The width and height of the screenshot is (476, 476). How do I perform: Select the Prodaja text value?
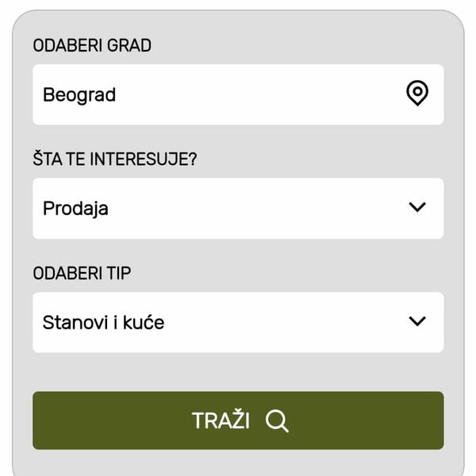(75, 208)
